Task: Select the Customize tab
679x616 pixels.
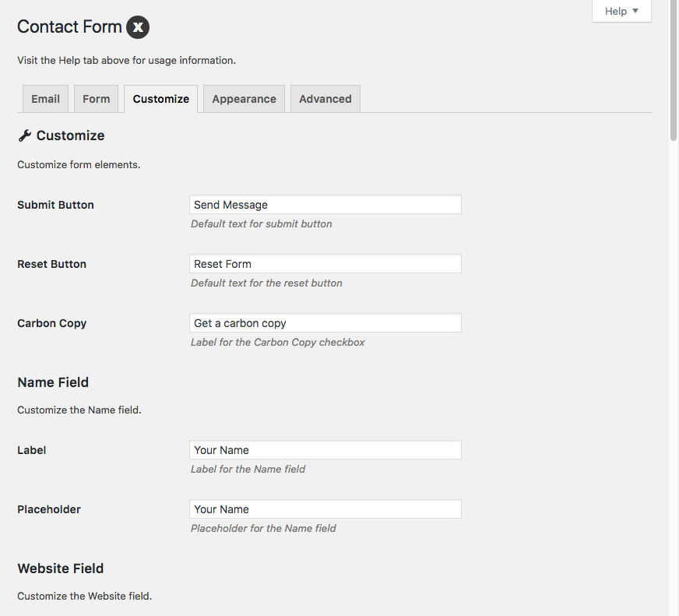Action: pos(160,99)
